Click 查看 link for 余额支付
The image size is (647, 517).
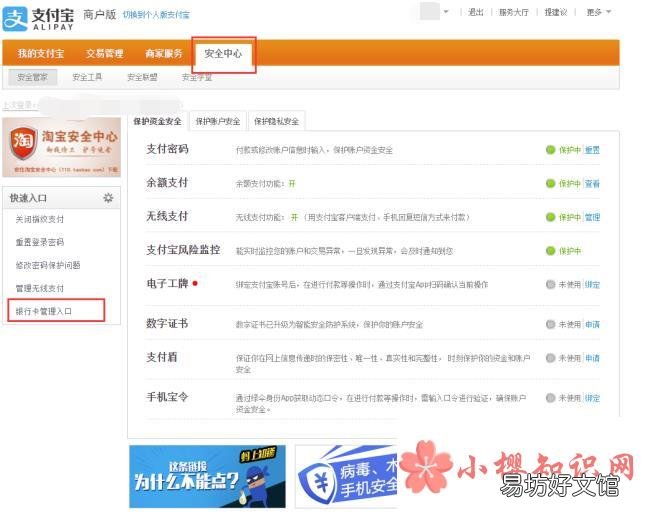[592, 184]
